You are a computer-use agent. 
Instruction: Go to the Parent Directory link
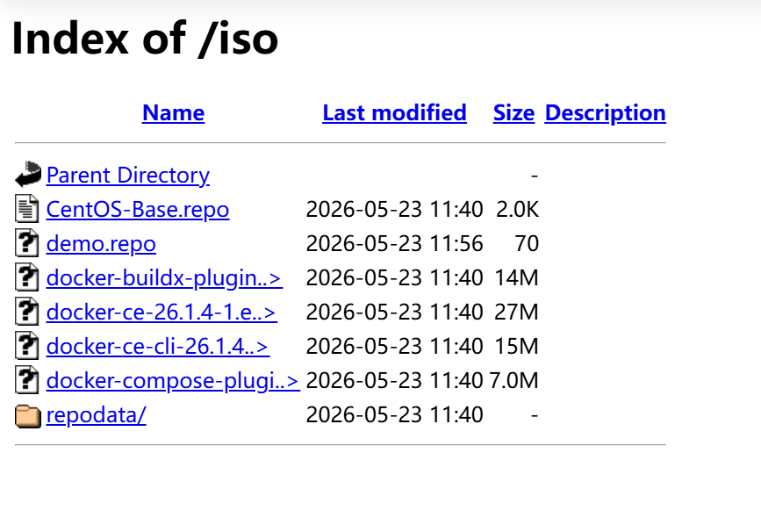128,176
